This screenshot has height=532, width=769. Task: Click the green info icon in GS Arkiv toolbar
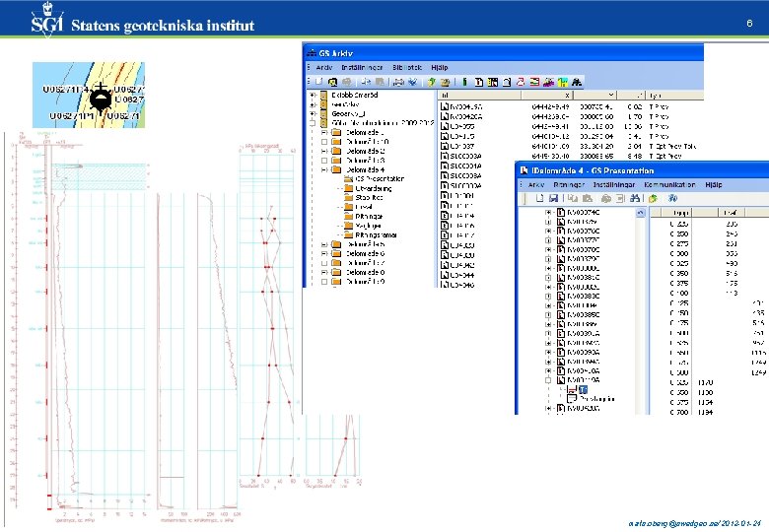[464, 82]
